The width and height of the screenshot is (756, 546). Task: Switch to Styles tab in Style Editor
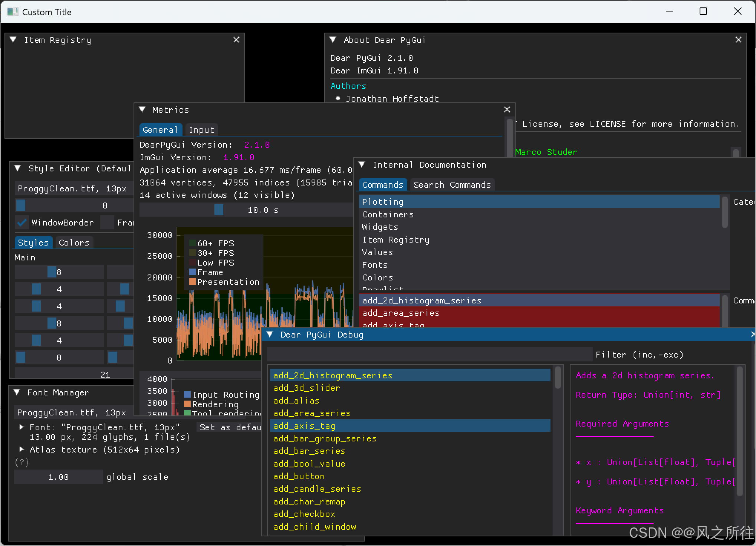(33, 243)
